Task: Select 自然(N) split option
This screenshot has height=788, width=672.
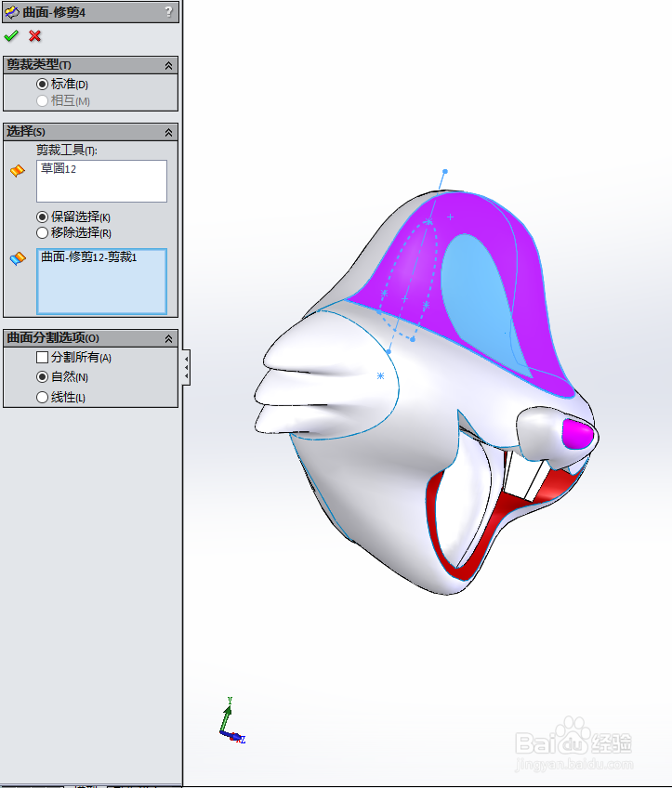Action: tap(42, 377)
